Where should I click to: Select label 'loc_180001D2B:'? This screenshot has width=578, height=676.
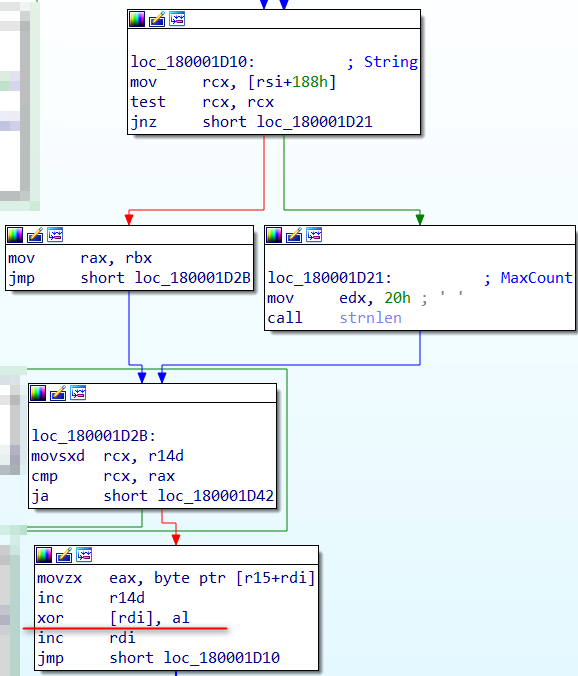point(94,436)
